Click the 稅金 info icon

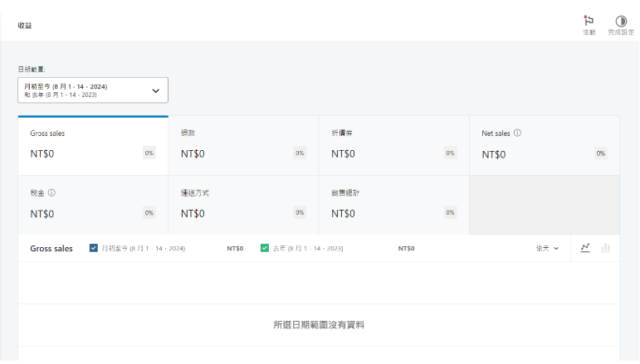[x=51, y=192]
